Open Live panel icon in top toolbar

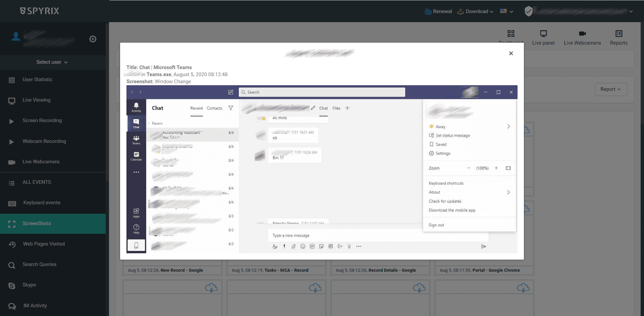pyautogui.click(x=543, y=34)
